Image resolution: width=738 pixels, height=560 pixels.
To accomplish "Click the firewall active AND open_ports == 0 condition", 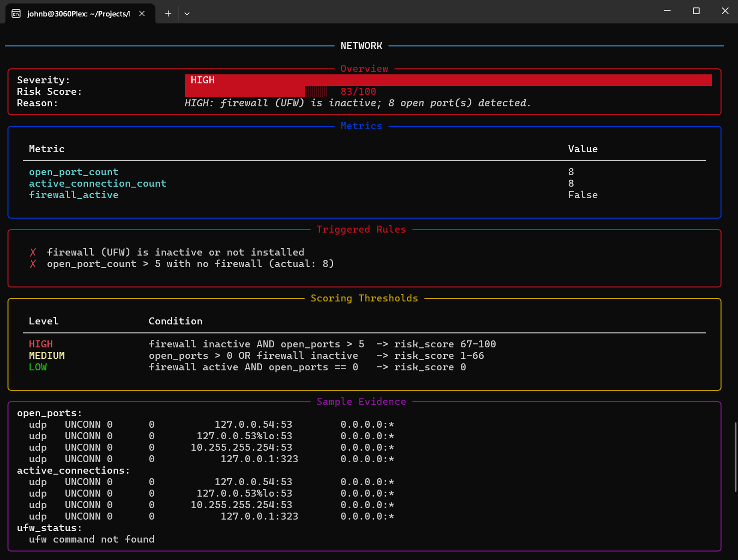I will [253, 367].
